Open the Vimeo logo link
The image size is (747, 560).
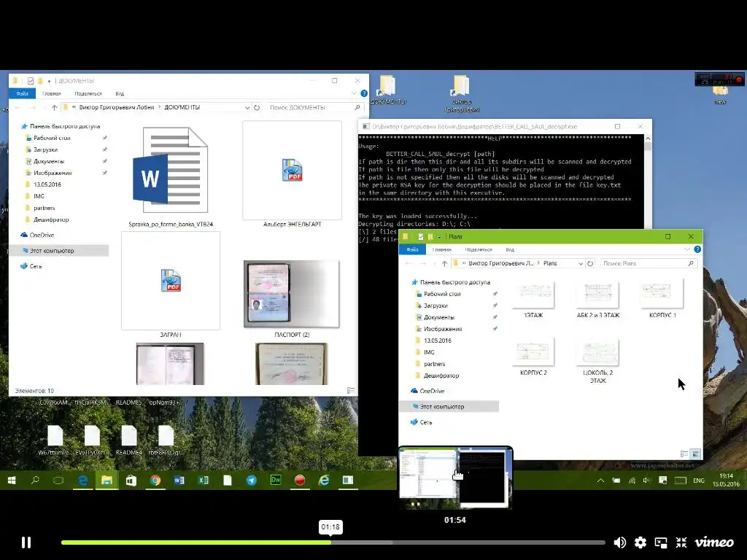713,542
